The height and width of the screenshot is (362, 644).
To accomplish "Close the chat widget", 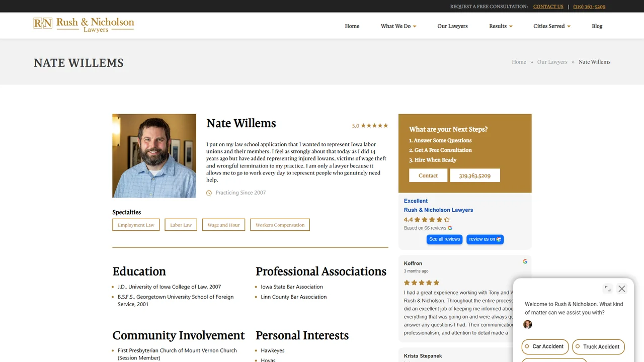I will tap(622, 289).
